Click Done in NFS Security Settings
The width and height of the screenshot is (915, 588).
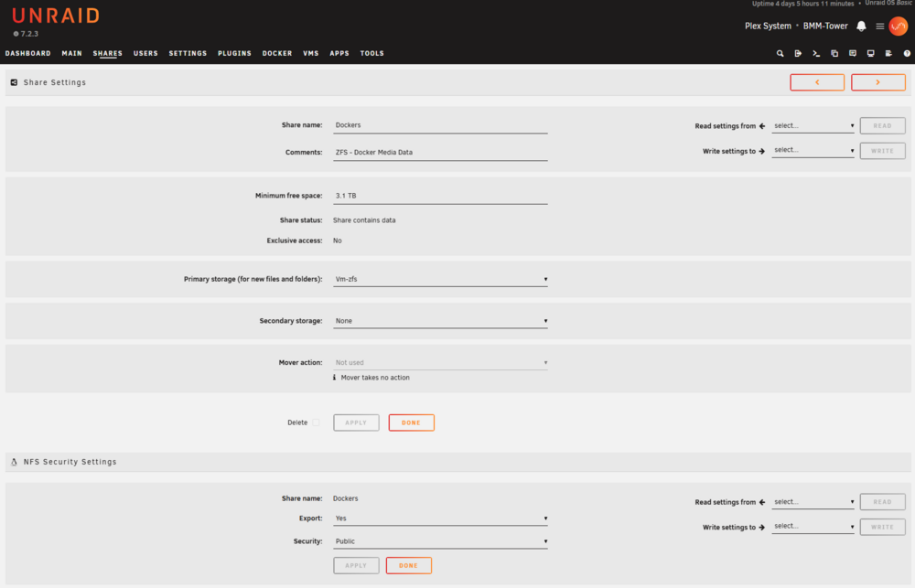tap(408, 565)
